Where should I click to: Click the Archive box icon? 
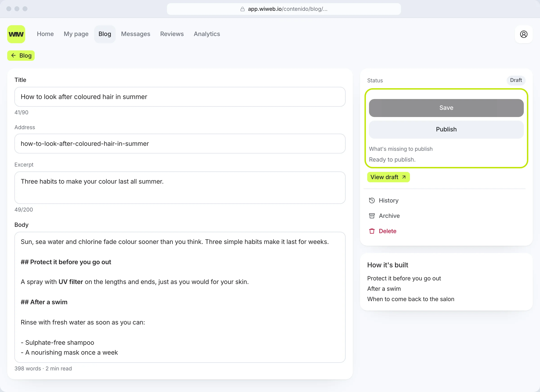click(372, 216)
